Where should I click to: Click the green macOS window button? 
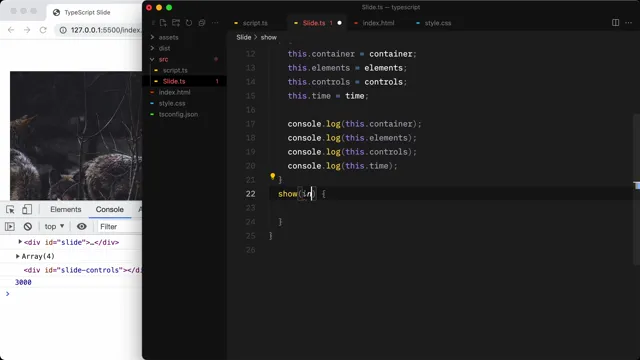point(169,7)
